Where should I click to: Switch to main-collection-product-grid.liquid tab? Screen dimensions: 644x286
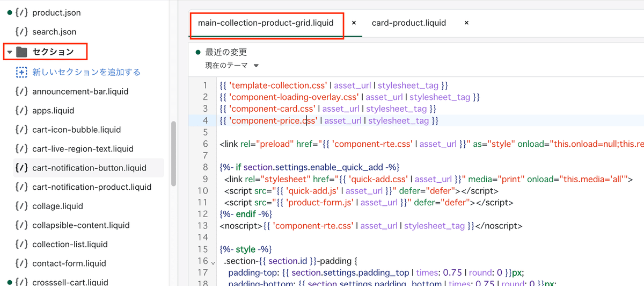point(266,23)
